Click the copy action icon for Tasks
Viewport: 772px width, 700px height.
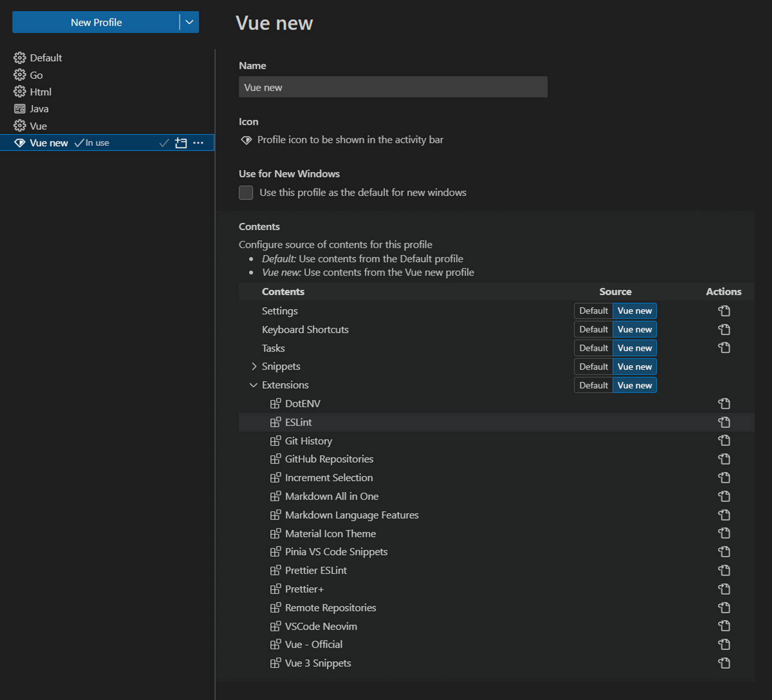724,348
